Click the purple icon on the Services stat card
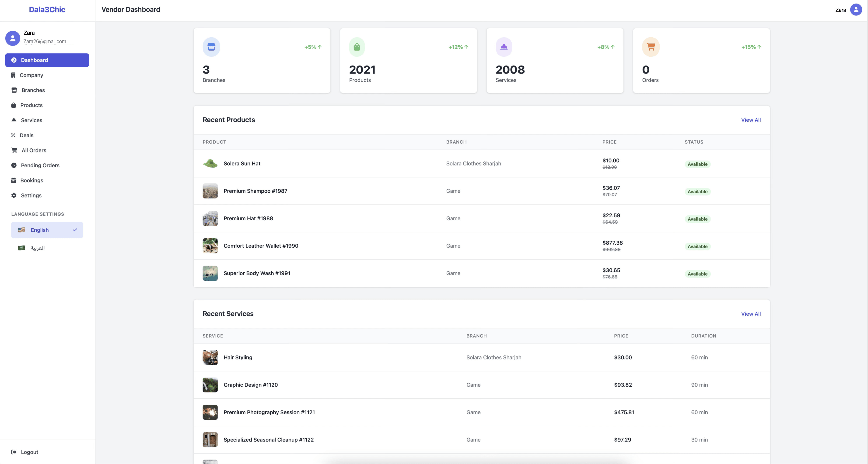Viewport: 868px width, 464px height. tap(504, 47)
